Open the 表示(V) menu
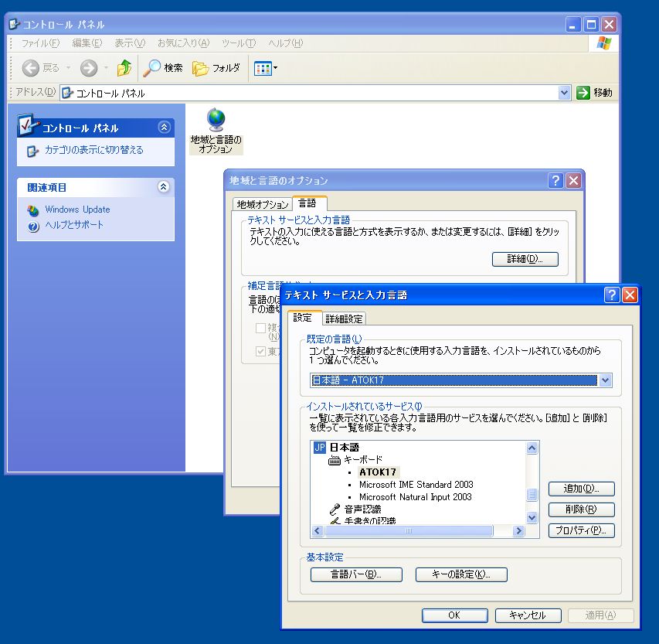659x644 pixels. (130, 43)
